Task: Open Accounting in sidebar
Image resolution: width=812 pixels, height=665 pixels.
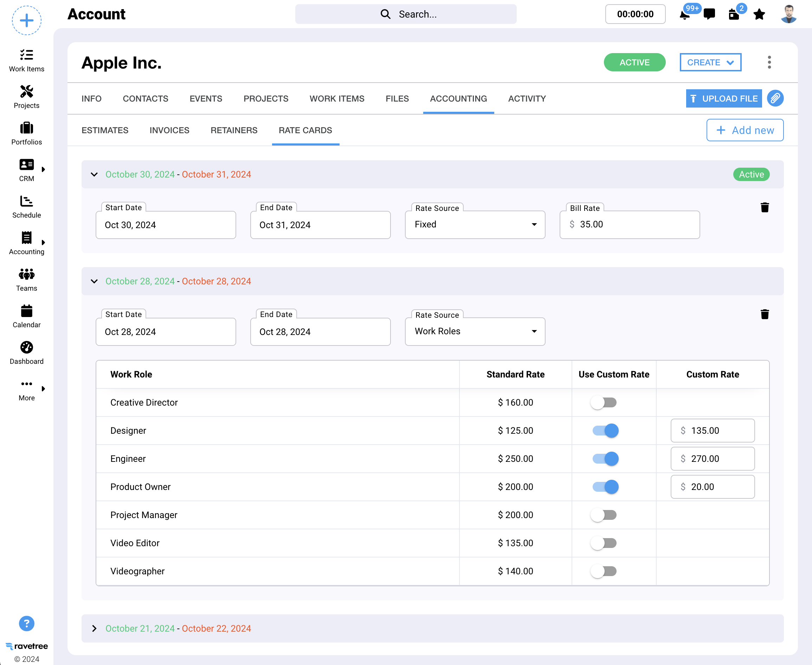Action: pos(26,243)
